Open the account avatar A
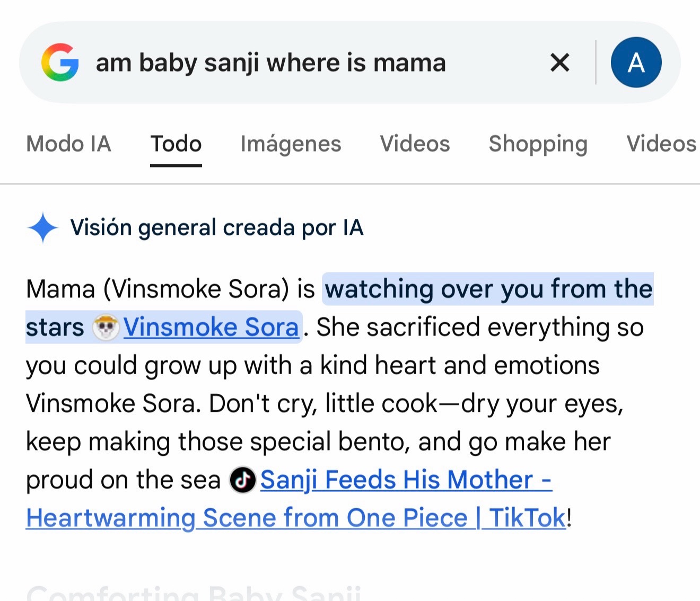The height and width of the screenshot is (601, 700). [x=636, y=63]
